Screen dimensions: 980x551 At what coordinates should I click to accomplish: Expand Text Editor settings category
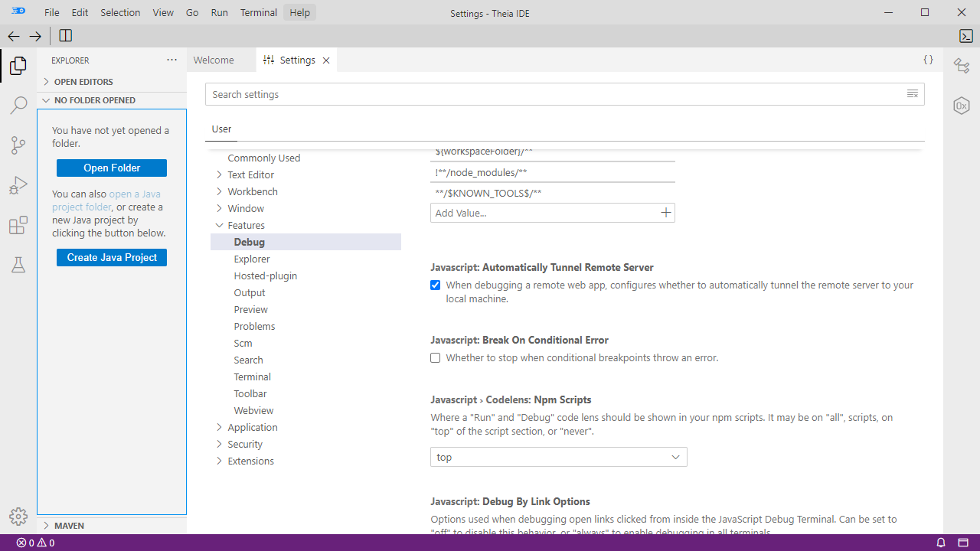click(219, 174)
